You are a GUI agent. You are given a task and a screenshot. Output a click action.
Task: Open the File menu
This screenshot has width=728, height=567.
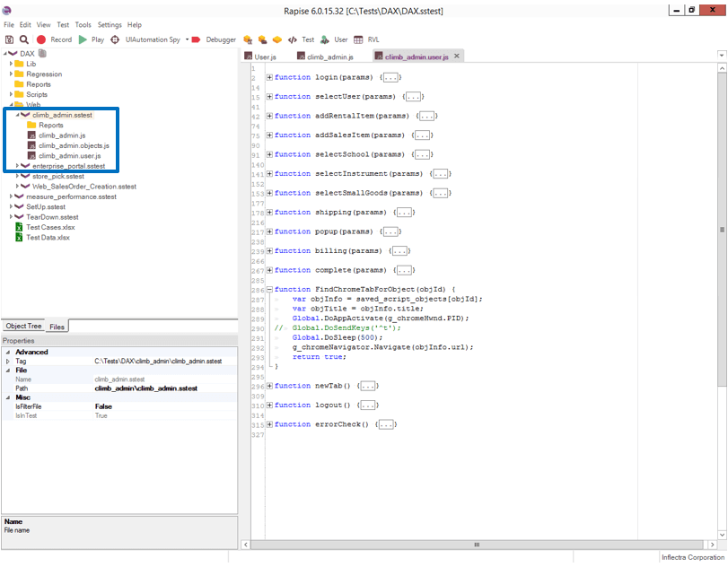pyautogui.click(x=9, y=25)
